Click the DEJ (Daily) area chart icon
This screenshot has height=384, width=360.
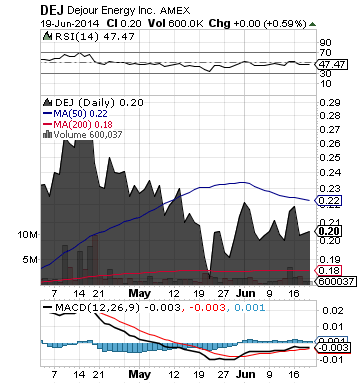pyautogui.click(x=48, y=102)
